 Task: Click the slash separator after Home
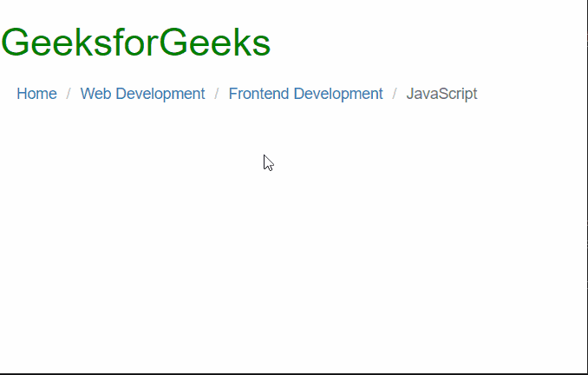69,94
